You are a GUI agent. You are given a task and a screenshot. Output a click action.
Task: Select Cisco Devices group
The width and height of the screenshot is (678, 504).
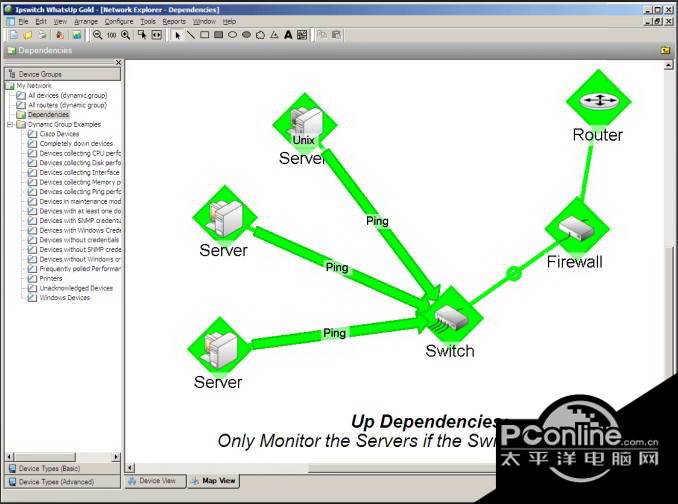[59, 134]
